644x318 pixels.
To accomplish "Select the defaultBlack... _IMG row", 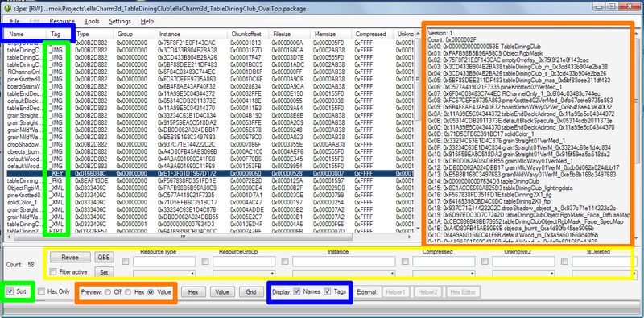I will pos(210,101).
